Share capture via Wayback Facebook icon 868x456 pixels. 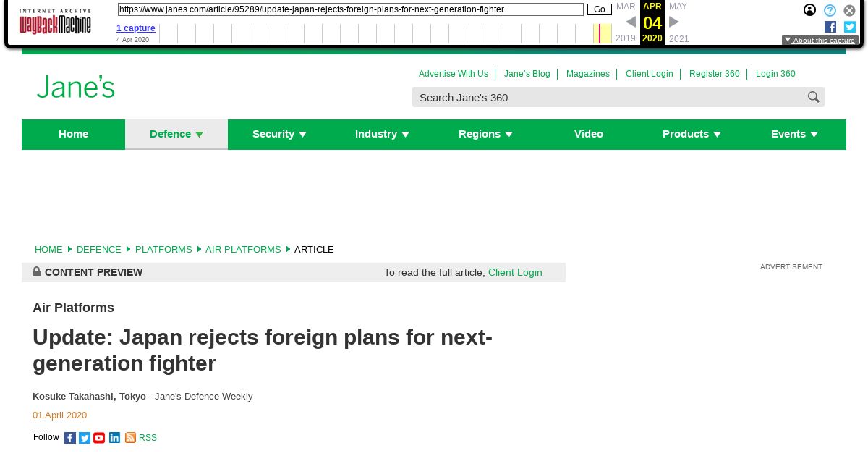(x=830, y=27)
